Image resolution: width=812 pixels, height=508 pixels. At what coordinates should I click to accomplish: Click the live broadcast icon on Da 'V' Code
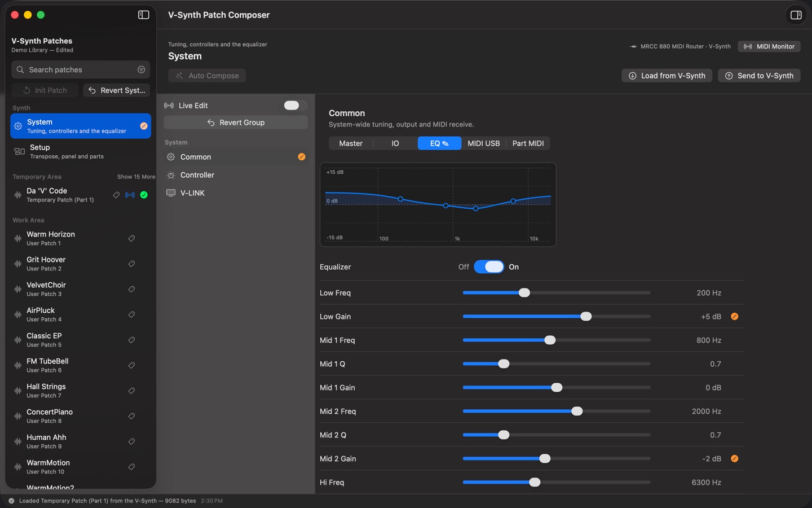click(130, 195)
